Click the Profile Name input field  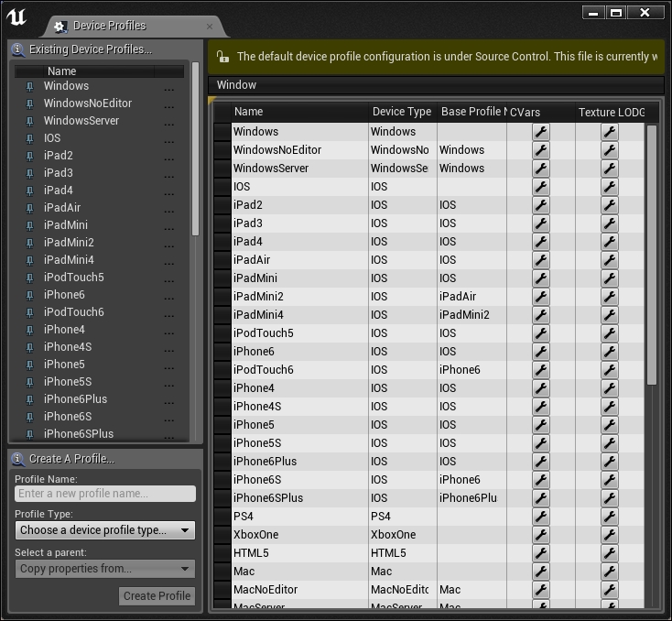(x=105, y=494)
